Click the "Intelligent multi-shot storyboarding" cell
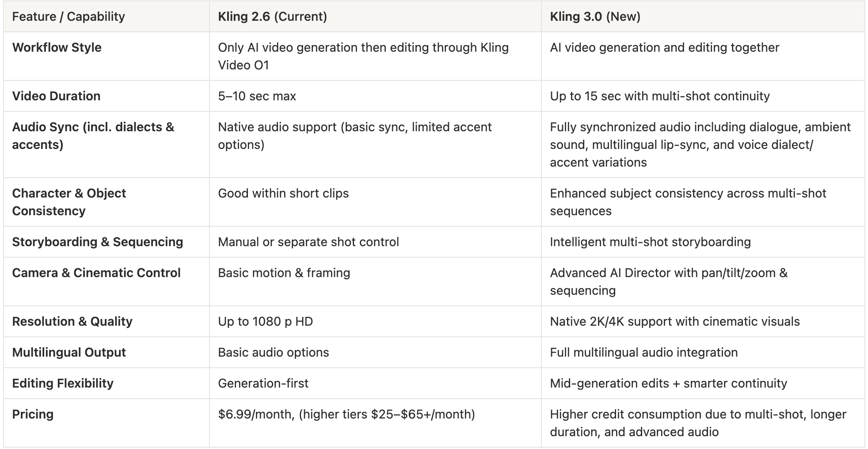This screenshot has width=868, height=449. point(650,242)
